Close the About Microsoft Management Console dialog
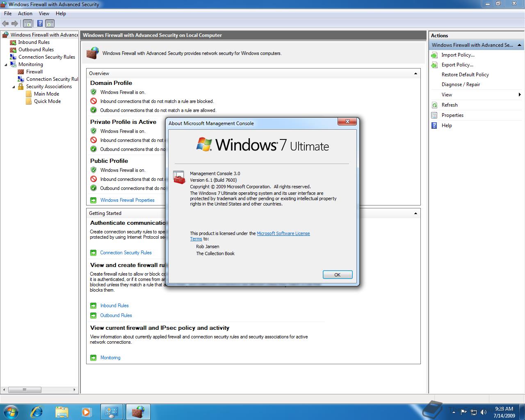The height and width of the screenshot is (420, 525). coord(347,121)
